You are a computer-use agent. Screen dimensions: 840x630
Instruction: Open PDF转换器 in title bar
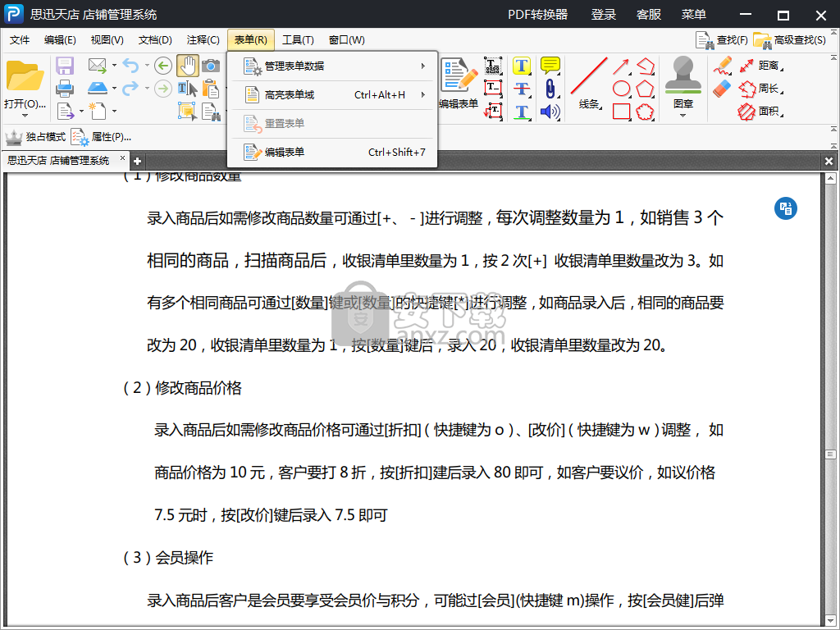coord(538,15)
